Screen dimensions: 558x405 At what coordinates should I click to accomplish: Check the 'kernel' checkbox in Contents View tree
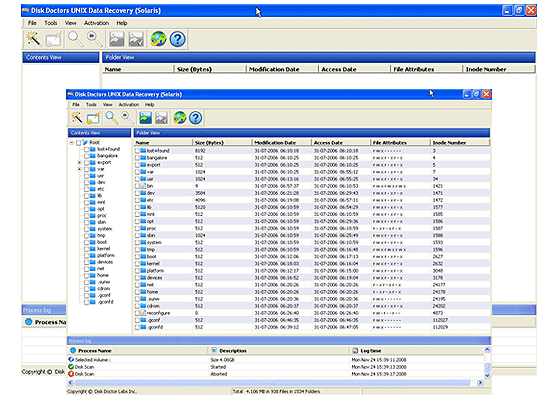86,249
